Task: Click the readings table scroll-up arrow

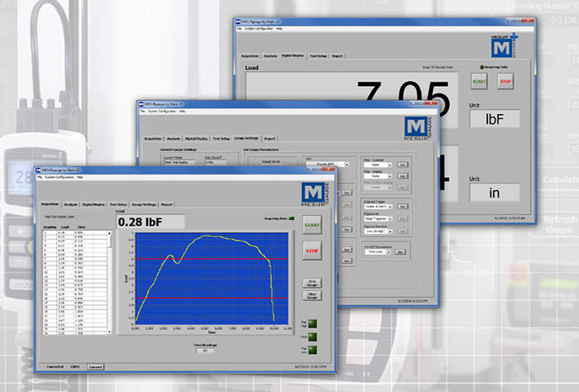Action: [x=109, y=234]
